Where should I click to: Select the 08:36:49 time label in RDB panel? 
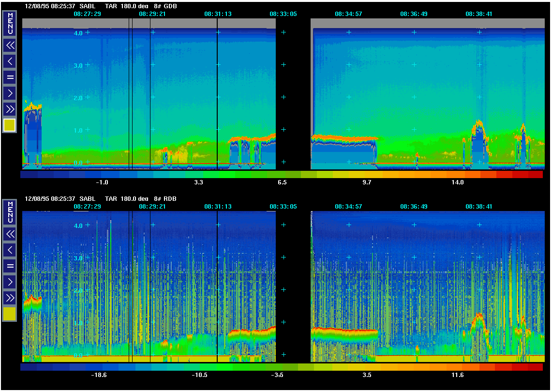414,207
